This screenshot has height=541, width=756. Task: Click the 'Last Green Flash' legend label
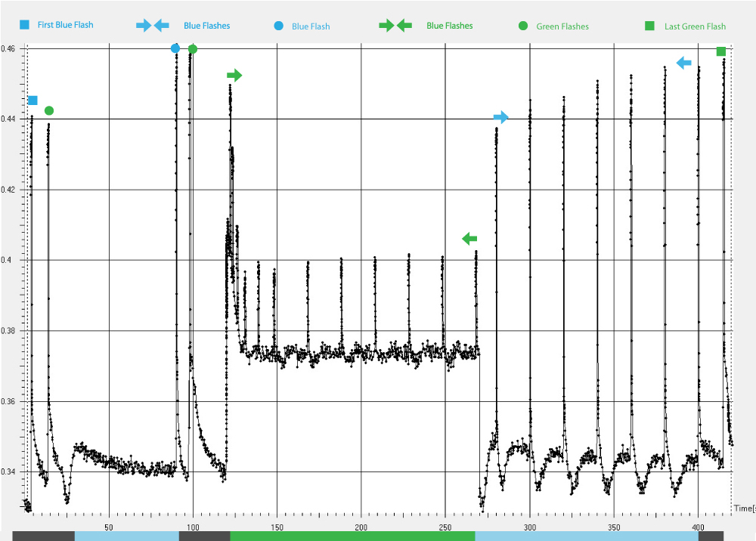coord(695,26)
